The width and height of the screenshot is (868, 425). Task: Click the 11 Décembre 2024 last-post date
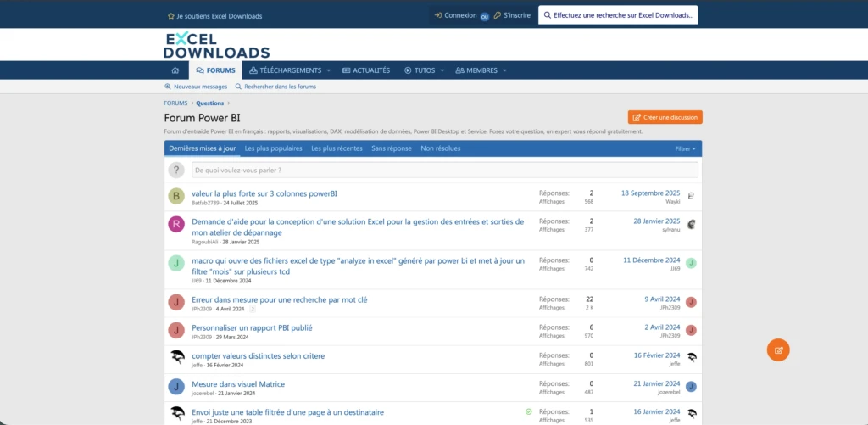tap(652, 260)
